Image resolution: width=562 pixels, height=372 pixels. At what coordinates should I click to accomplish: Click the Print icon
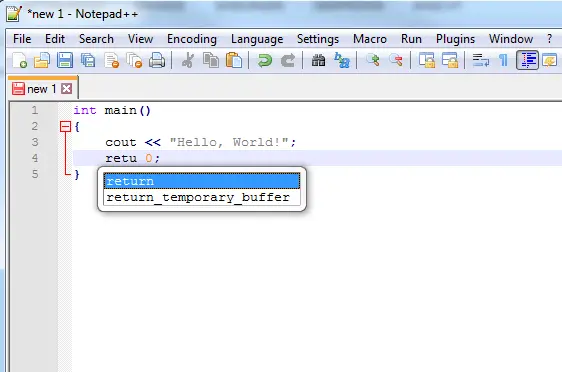coord(157,60)
